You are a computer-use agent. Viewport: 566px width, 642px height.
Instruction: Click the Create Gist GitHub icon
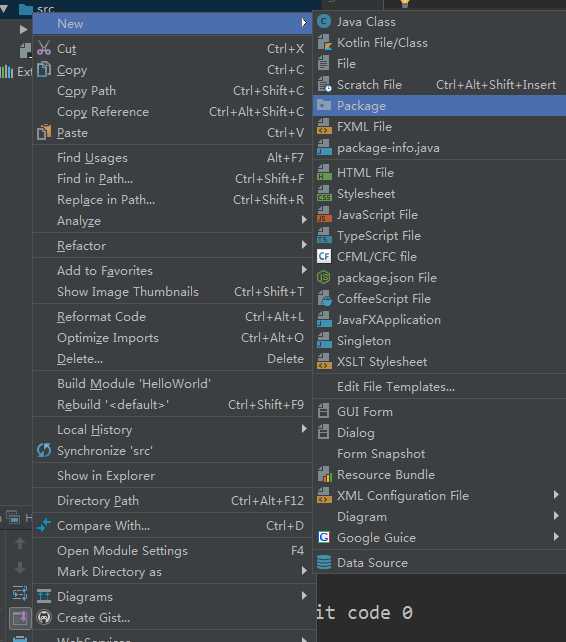point(44,617)
